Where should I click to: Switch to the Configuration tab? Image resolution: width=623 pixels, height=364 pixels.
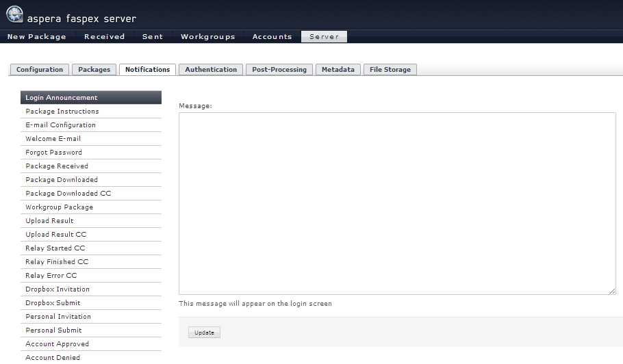click(x=40, y=70)
